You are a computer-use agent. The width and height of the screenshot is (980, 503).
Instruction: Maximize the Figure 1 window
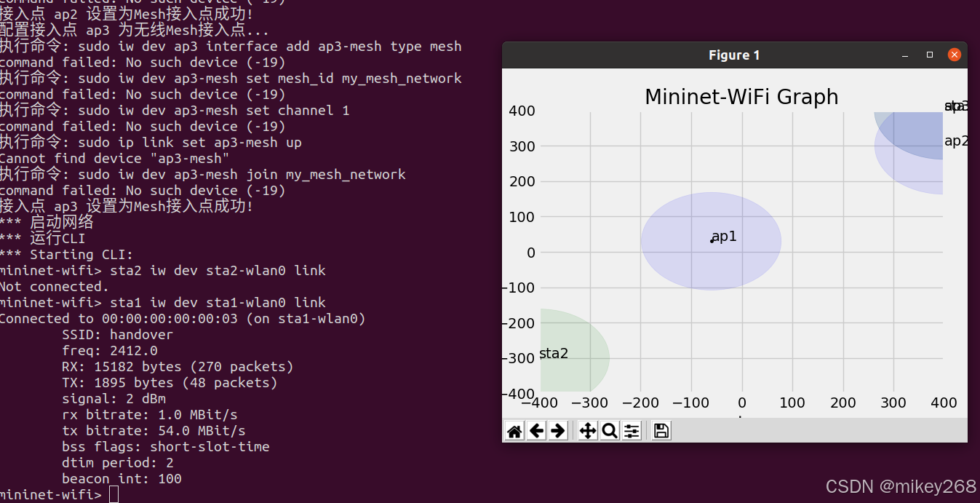[929, 54]
